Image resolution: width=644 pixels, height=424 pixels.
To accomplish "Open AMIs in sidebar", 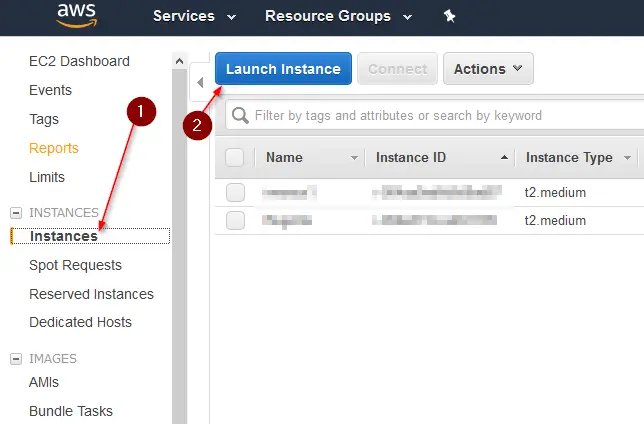I will (44, 383).
